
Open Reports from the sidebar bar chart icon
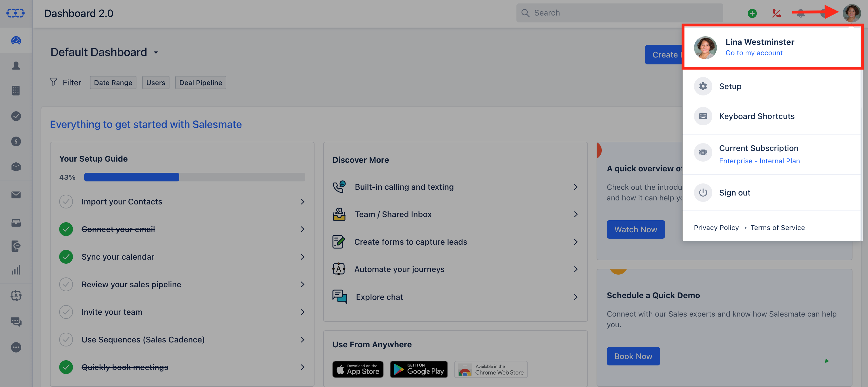[16, 270]
